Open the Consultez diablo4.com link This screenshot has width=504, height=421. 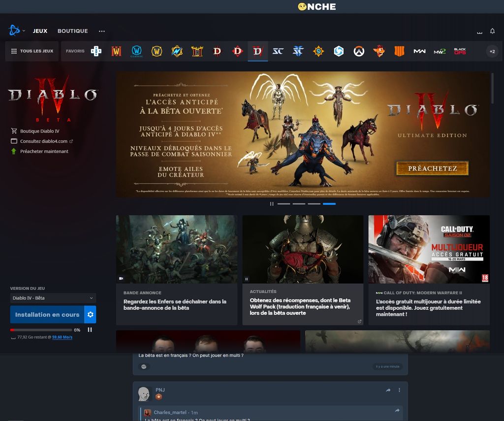(x=43, y=141)
